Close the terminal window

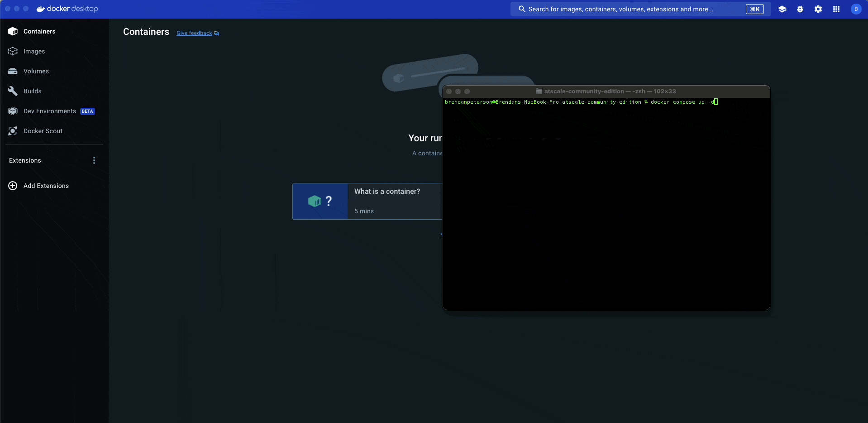tap(449, 91)
